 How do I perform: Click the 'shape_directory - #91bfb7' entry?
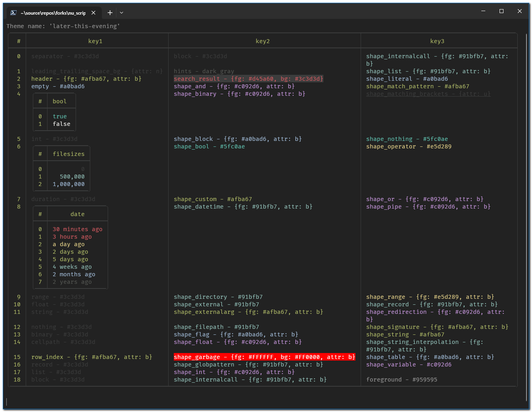[218, 297]
